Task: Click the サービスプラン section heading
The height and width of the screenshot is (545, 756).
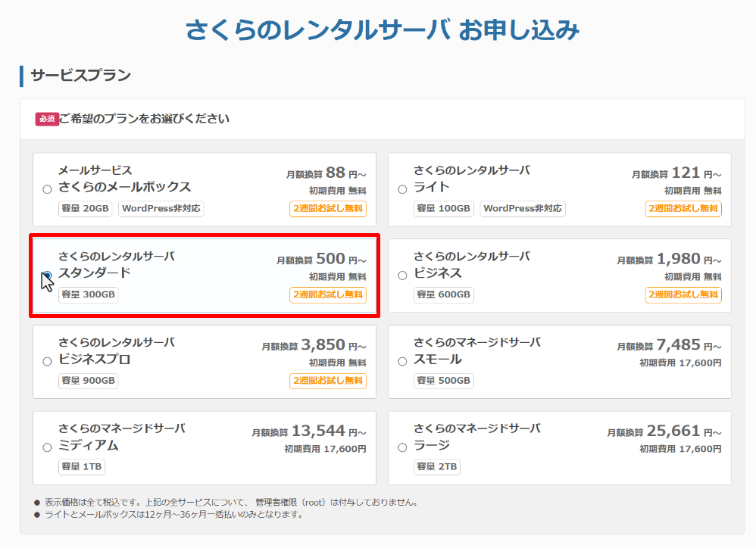Action: pyautogui.click(x=80, y=76)
